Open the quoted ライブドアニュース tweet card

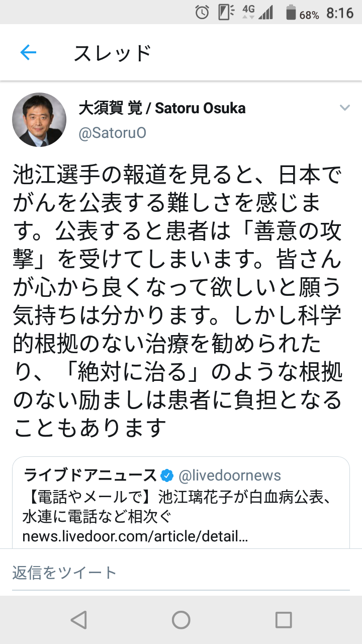[x=181, y=502]
